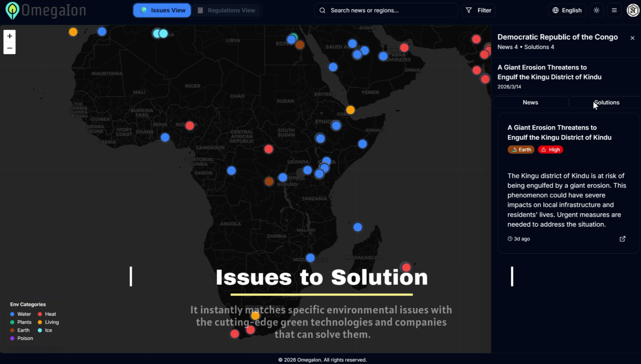641x364 pixels.
Task: Toggle the light/dark theme sun icon
Action: point(597,10)
